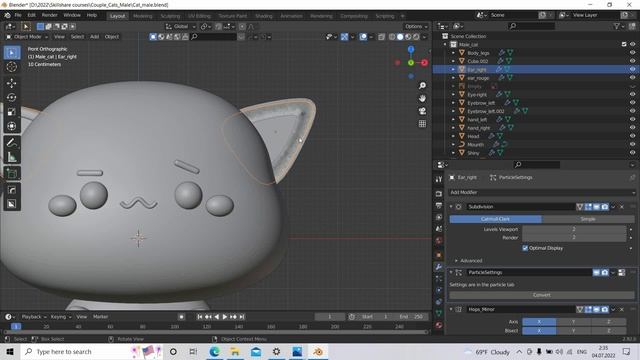
Task: Click the Pan view hand icon
Action: 422,98
